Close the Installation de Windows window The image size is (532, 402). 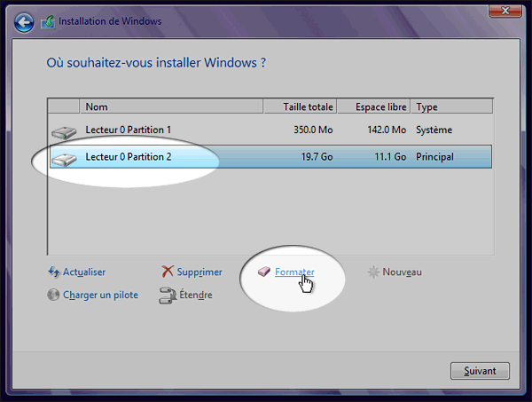coord(505,11)
